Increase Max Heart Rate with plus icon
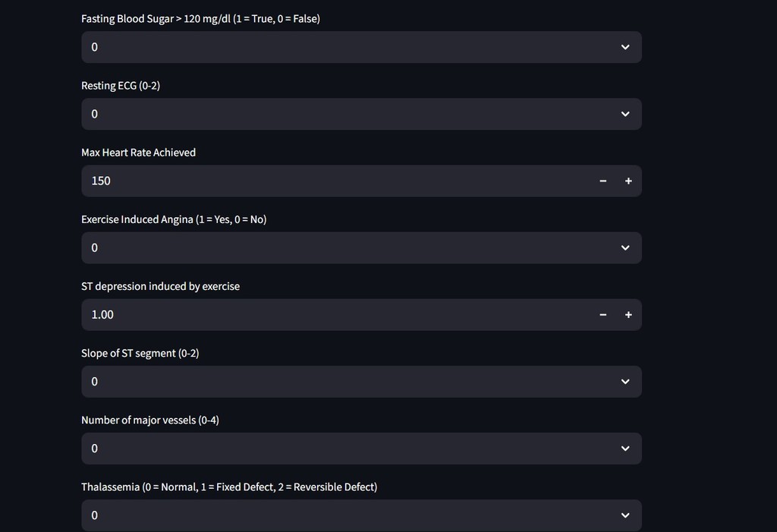The width and height of the screenshot is (777, 532). pos(628,181)
